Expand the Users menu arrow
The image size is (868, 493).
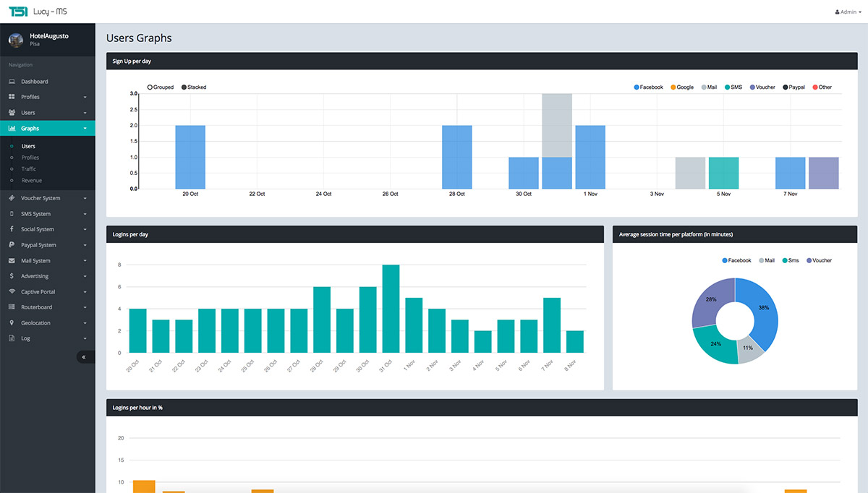coord(85,113)
